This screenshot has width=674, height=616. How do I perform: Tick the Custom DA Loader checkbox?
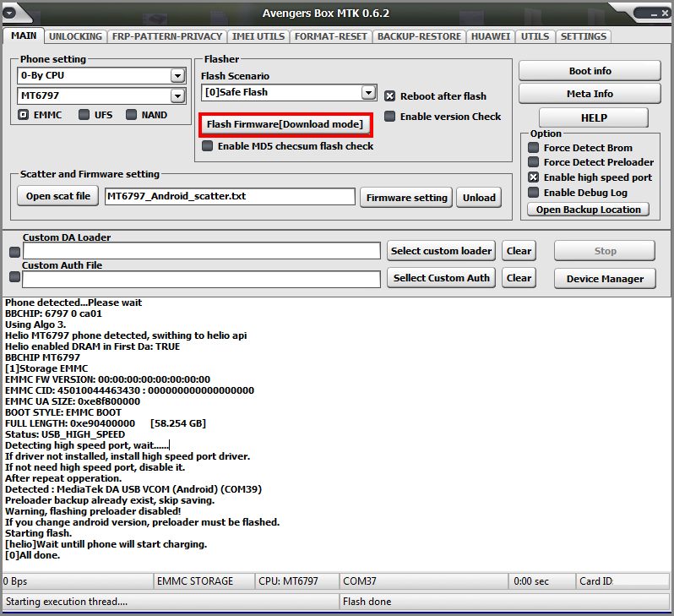(14, 252)
